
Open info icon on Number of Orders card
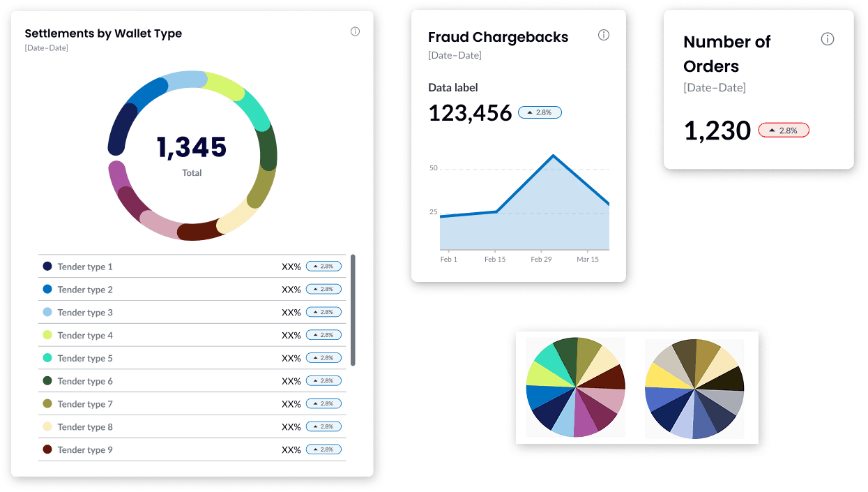828,39
